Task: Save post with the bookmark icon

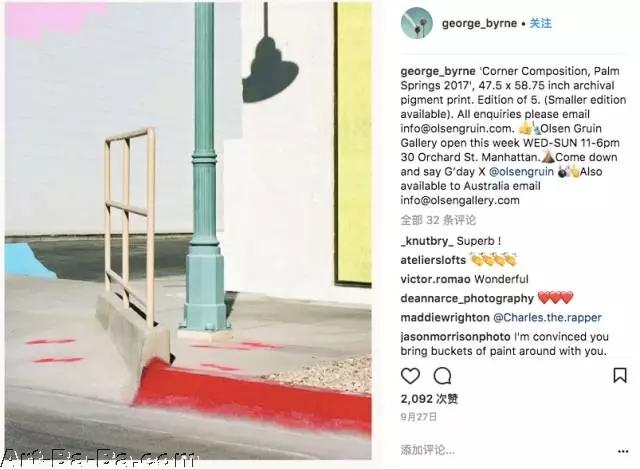Action: [x=620, y=376]
